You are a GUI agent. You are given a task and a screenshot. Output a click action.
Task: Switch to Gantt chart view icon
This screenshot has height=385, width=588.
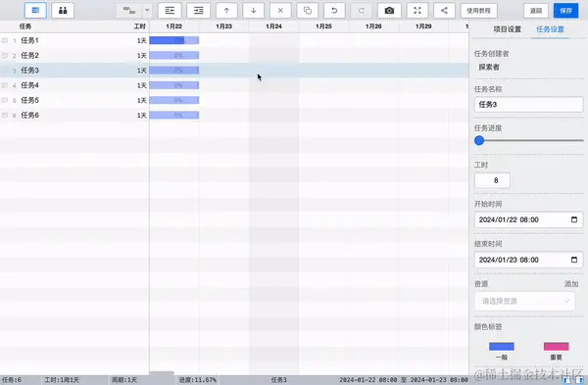click(35, 11)
